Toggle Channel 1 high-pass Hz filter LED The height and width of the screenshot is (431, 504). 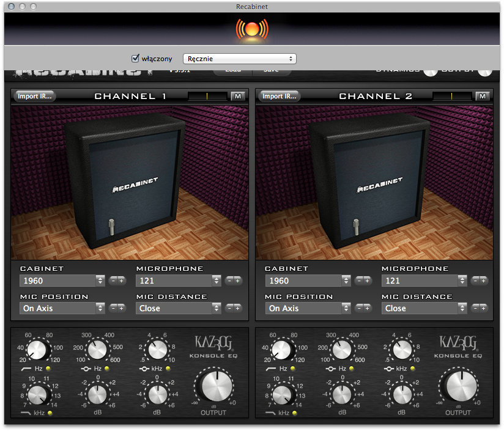click(x=48, y=369)
